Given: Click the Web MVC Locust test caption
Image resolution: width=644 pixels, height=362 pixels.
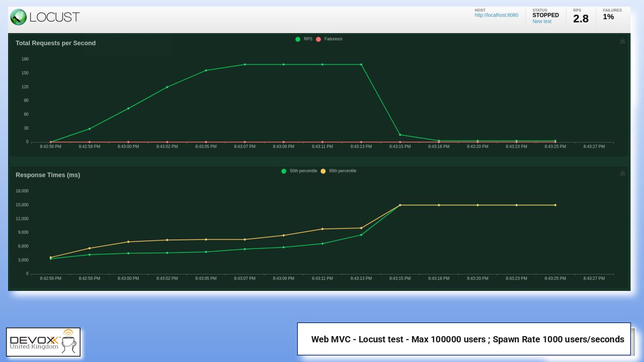Looking at the screenshot, I should point(467,339).
